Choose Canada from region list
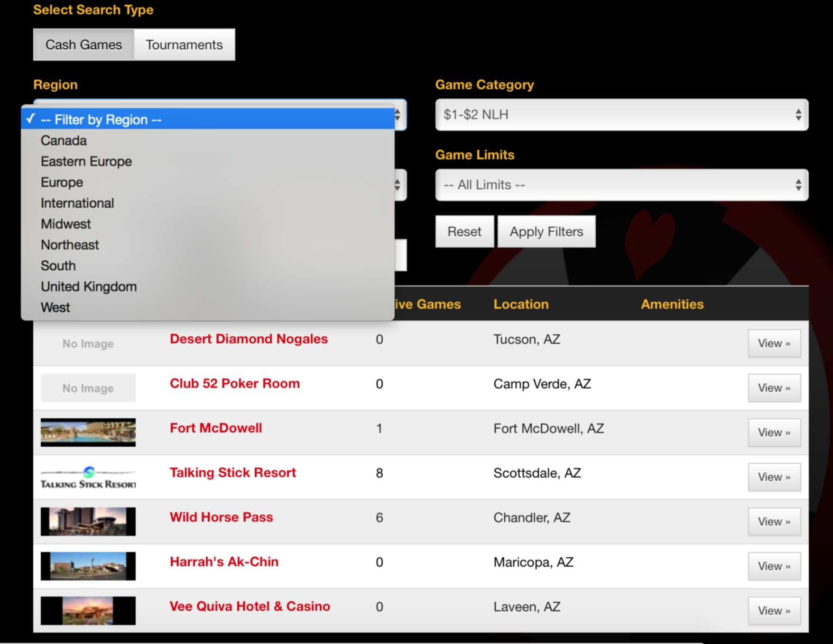The image size is (833, 644). point(64,141)
